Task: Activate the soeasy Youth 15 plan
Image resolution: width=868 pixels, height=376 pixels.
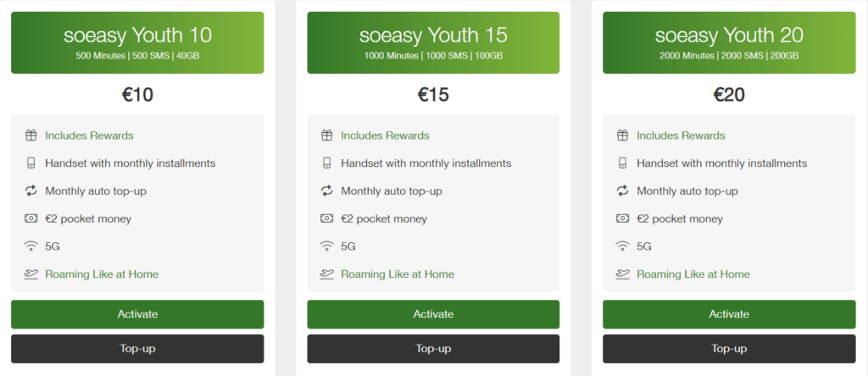Action: [433, 314]
